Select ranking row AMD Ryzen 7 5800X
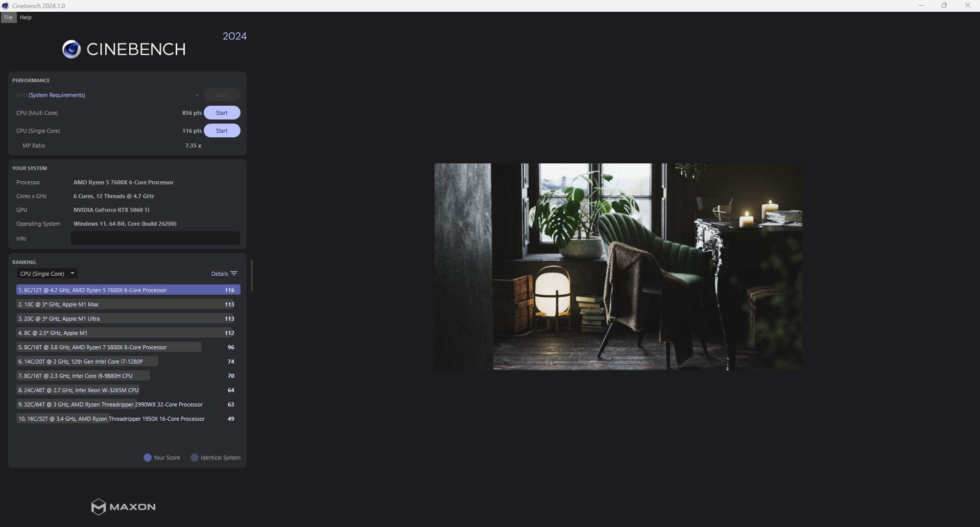Viewport: 980px width, 527px height. click(128, 347)
